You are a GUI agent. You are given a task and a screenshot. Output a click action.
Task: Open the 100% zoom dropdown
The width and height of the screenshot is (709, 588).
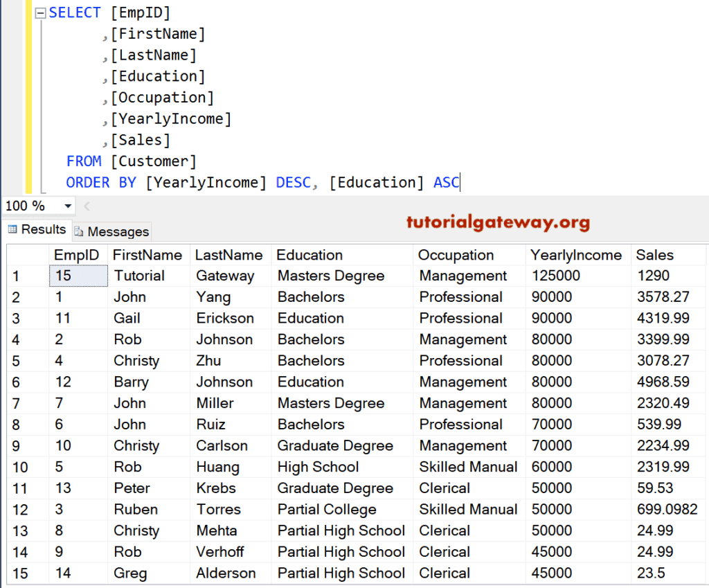click(x=66, y=206)
